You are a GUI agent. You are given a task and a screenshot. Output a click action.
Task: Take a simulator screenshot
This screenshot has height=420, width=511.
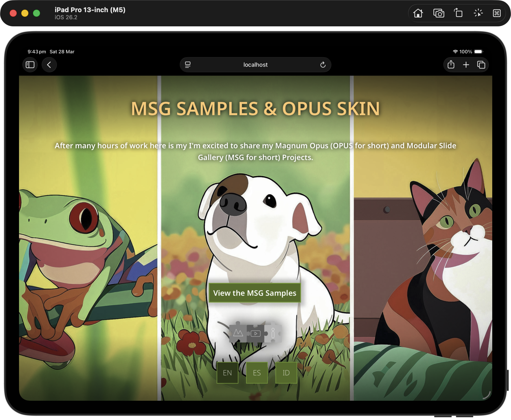(439, 13)
